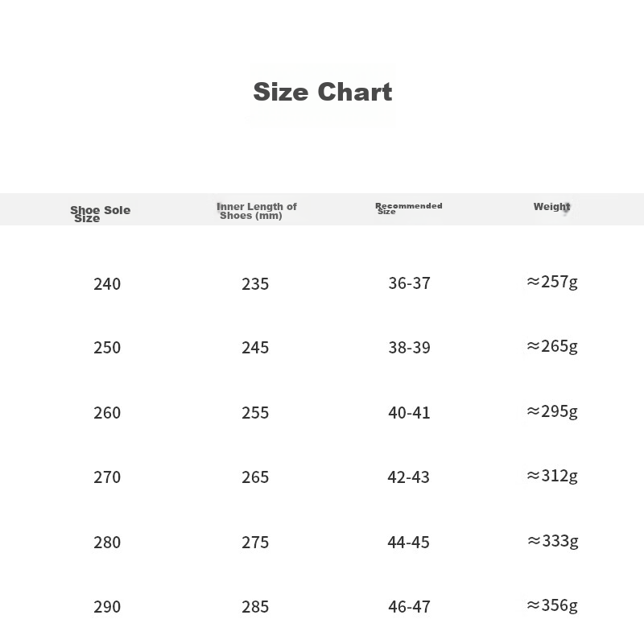The image size is (644, 644).
Task: Click the ≈257g weight value
Action: pyautogui.click(x=552, y=283)
